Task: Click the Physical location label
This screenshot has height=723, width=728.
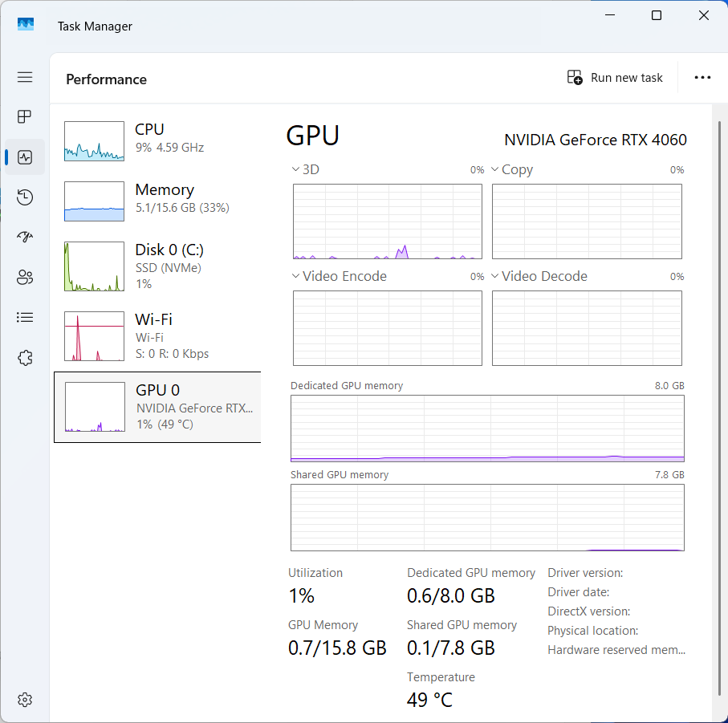Action: point(592,631)
